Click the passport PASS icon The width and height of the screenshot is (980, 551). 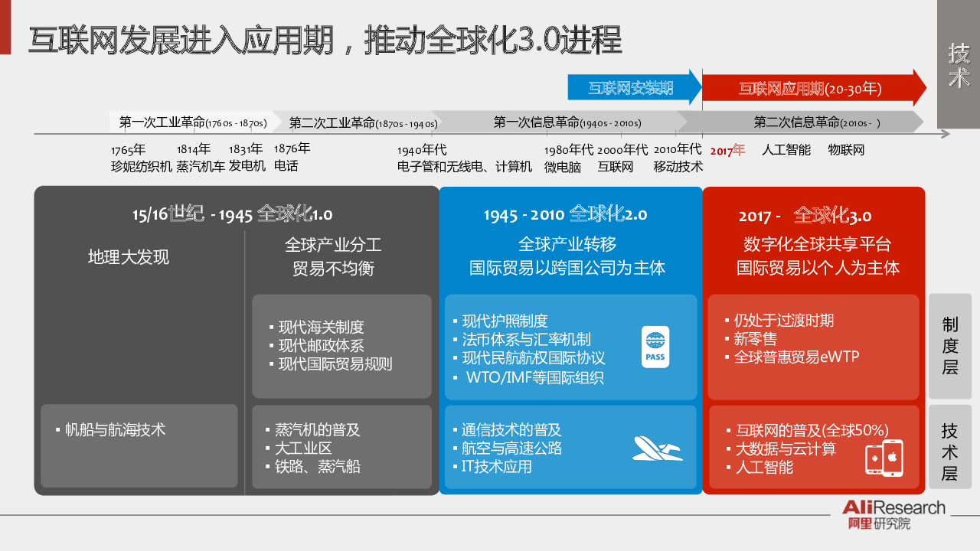pos(655,347)
